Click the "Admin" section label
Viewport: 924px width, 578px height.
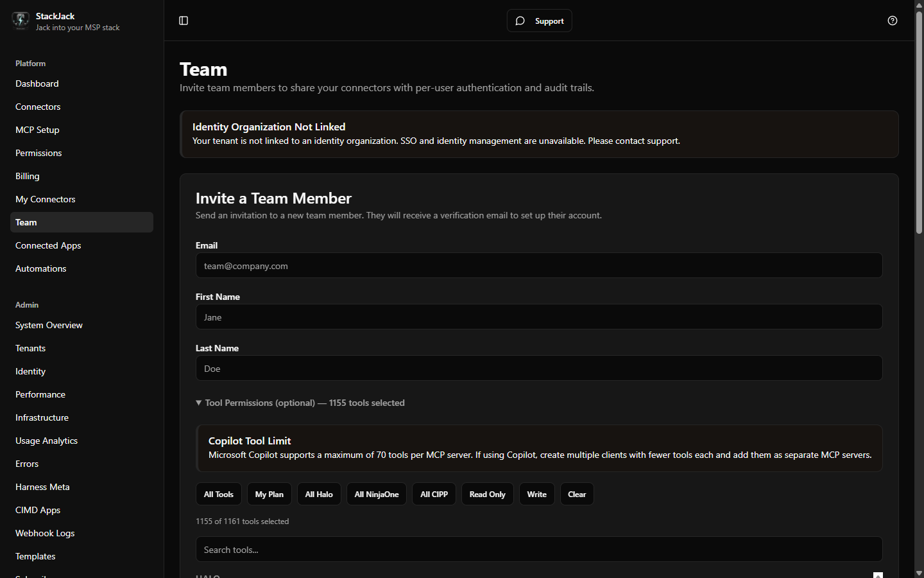click(27, 304)
